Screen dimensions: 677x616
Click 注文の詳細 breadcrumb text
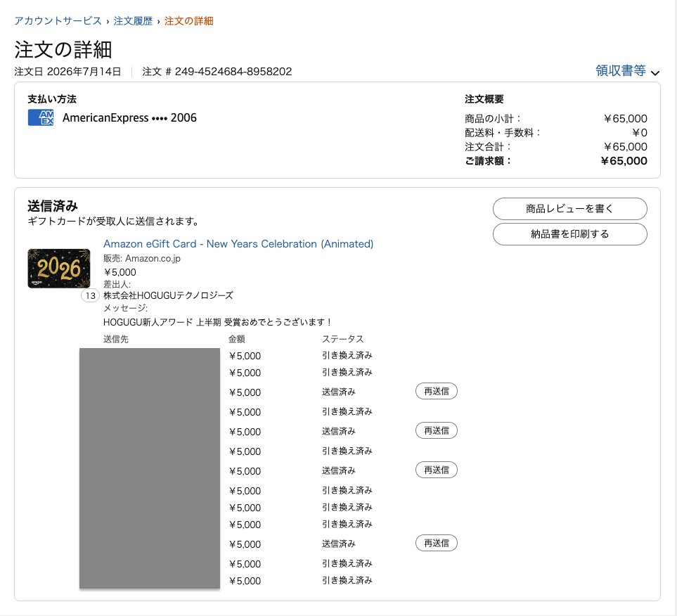click(188, 20)
